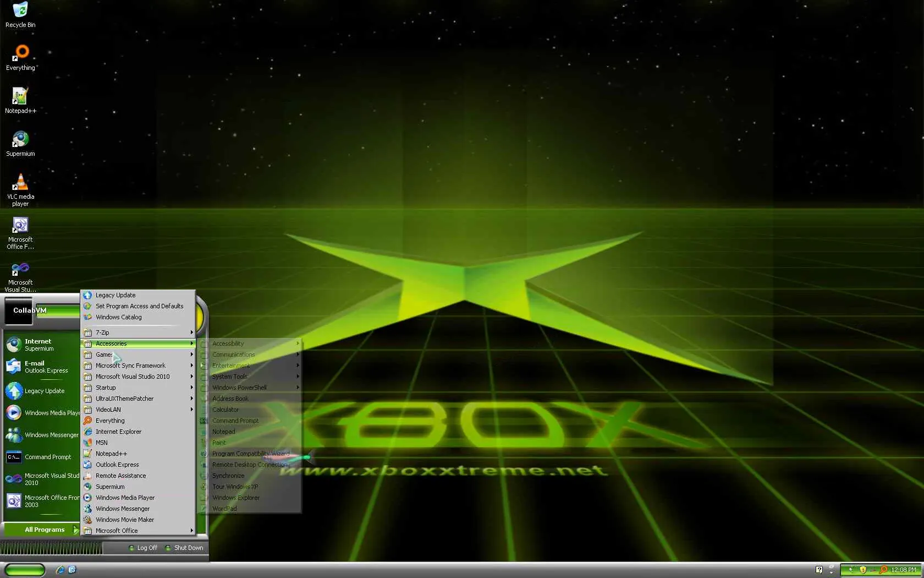
Task: Open Windows Messenger from the pinned Start list
Action: [x=42, y=435]
